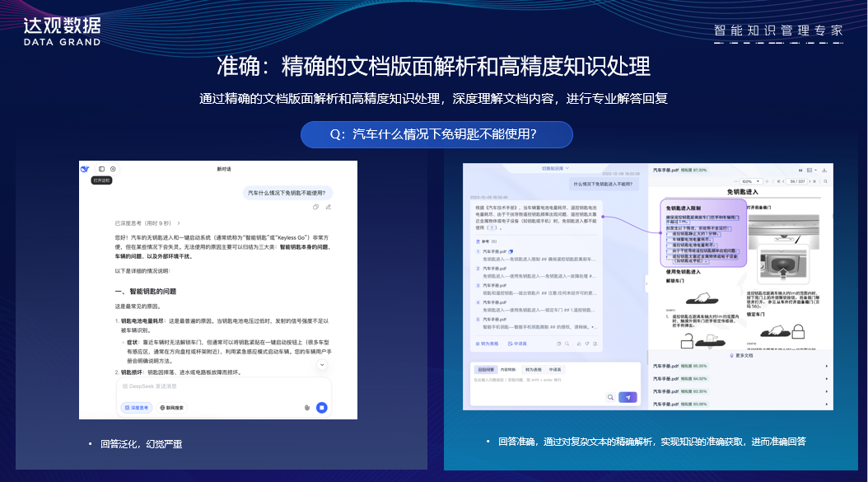Screen dimensions: 868x482
Task: Enable 联网搜索 web search
Action: pos(171,407)
